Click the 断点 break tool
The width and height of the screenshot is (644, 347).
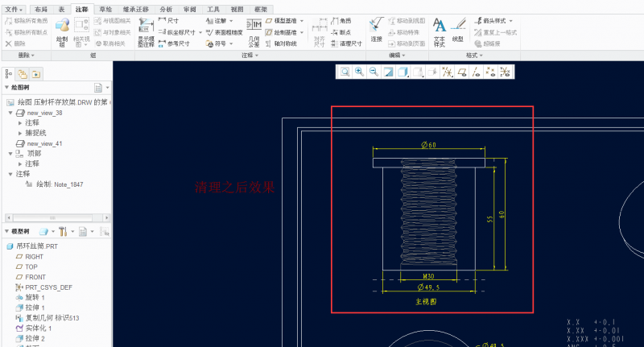pos(341,32)
